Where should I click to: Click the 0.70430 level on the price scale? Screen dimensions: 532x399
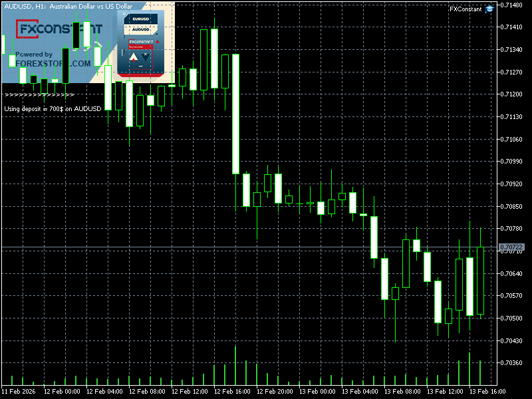(511, 340)
